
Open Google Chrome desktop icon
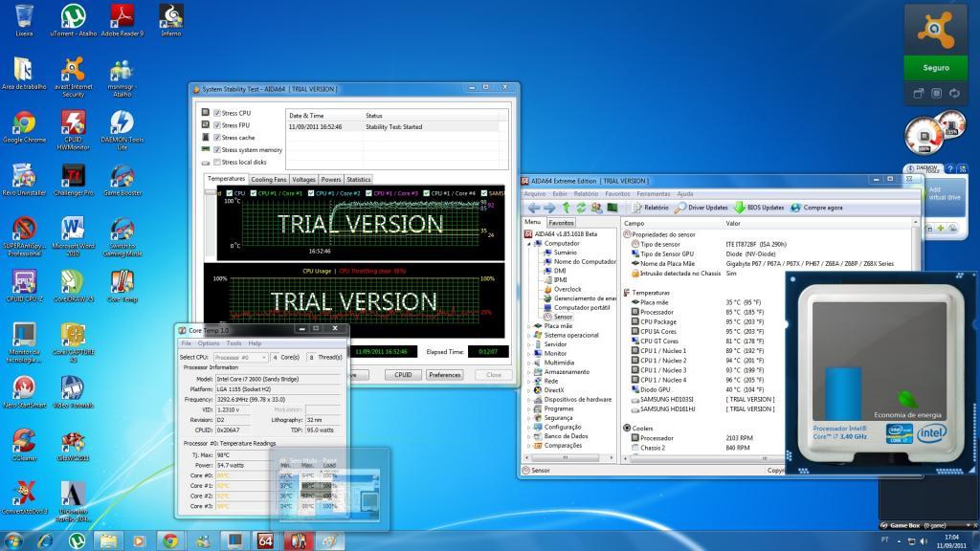pyautogui.click(x=24, y=127)
